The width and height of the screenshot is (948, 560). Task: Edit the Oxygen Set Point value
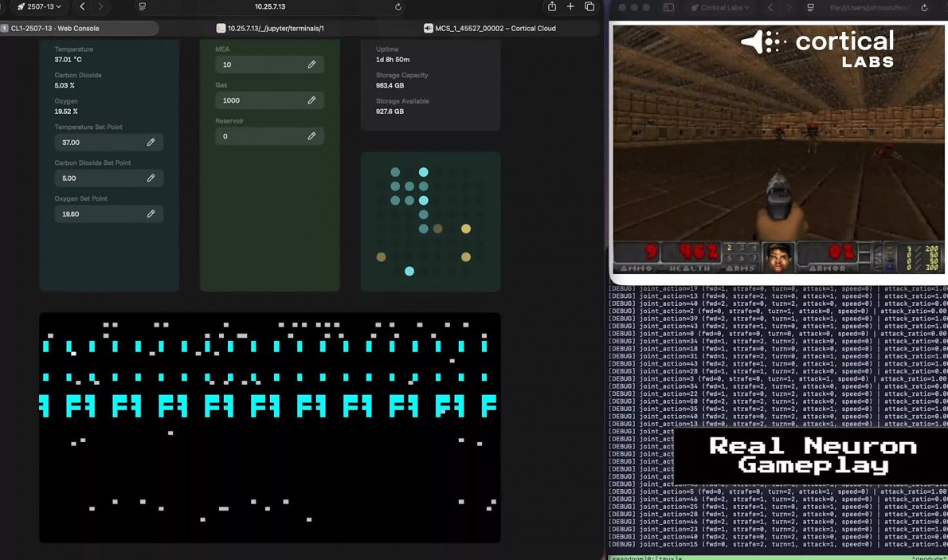(x=151, y=214)
